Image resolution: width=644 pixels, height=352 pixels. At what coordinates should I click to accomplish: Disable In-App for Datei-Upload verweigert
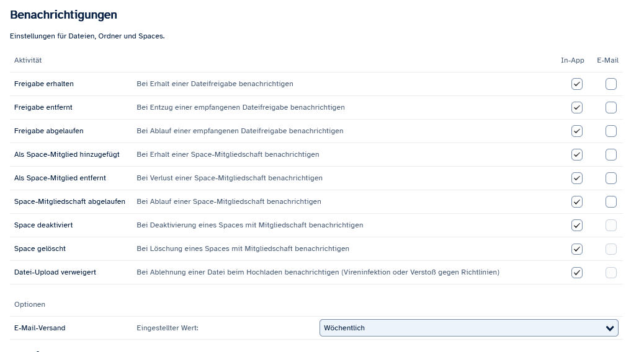pos(577,273)
